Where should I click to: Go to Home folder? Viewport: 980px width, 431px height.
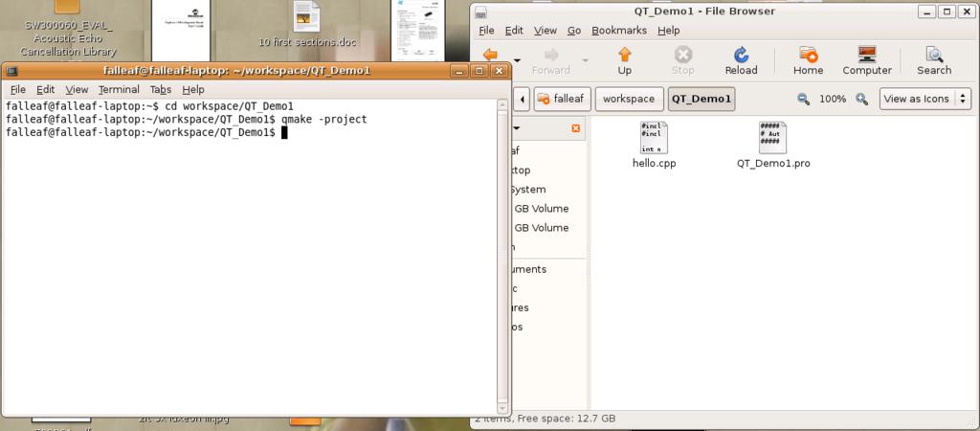click(x=808, y=60)
